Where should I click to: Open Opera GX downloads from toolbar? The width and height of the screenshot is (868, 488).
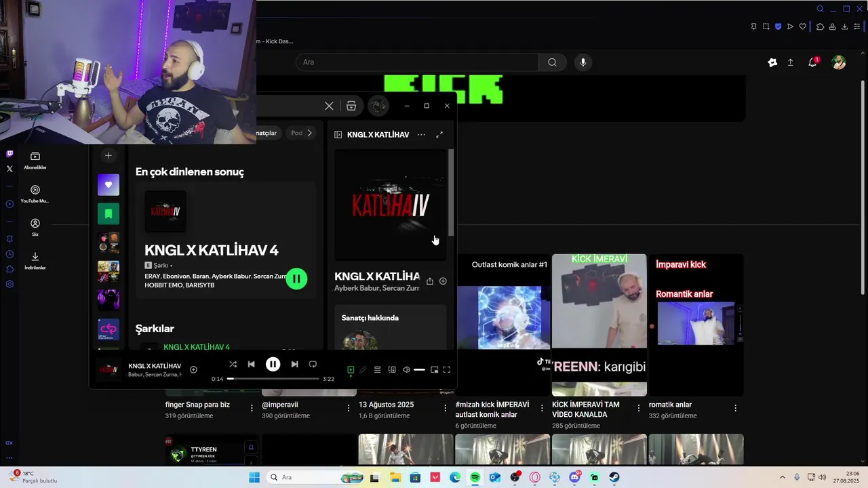coord(844,26)
